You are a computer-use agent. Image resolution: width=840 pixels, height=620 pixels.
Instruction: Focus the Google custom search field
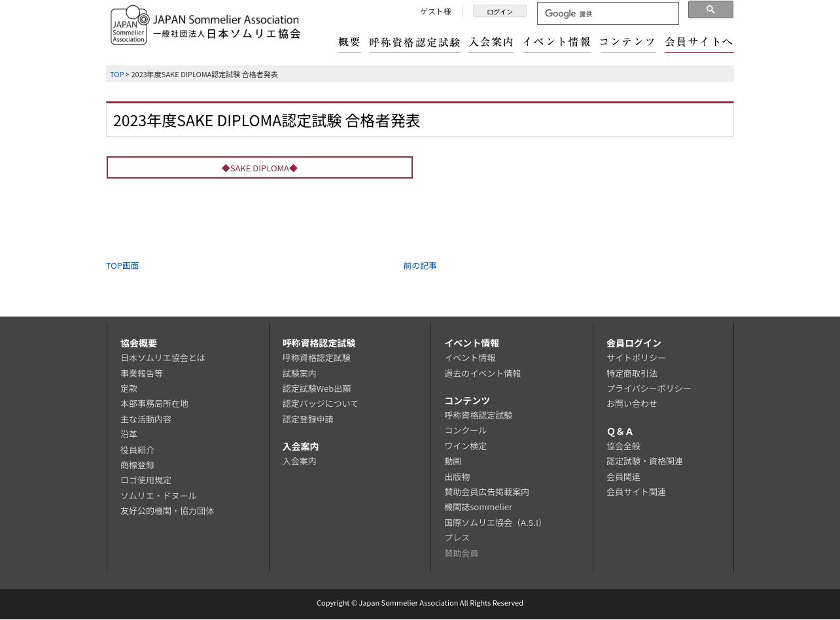[x=608, y=14]
